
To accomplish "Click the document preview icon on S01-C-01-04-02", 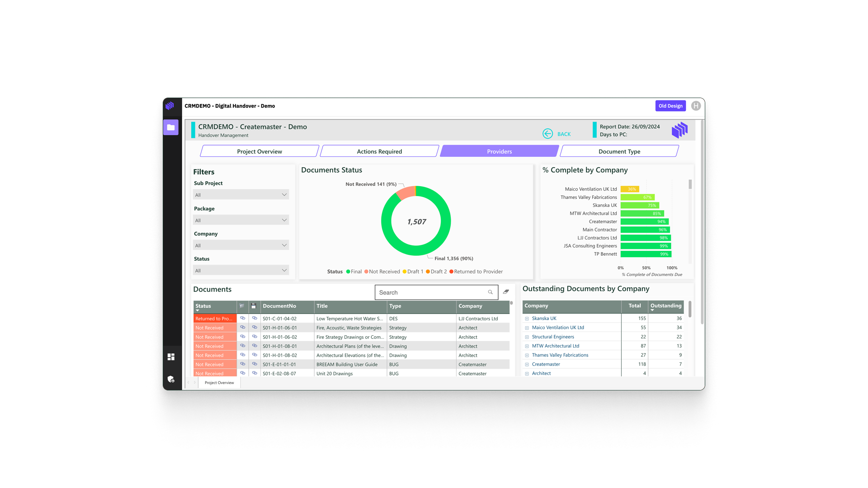I will pyautogui.click(x=243, y=319).
